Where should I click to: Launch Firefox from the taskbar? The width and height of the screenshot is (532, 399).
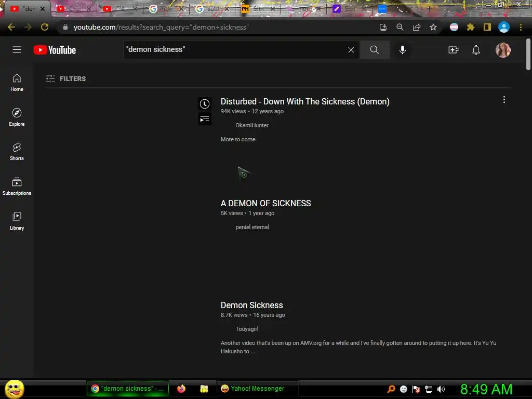[x=181, y=389]
